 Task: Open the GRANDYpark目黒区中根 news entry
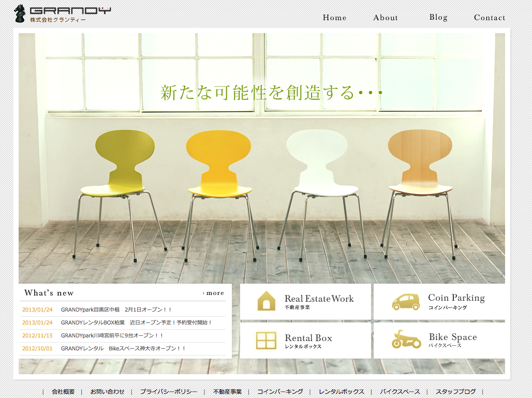116,309
